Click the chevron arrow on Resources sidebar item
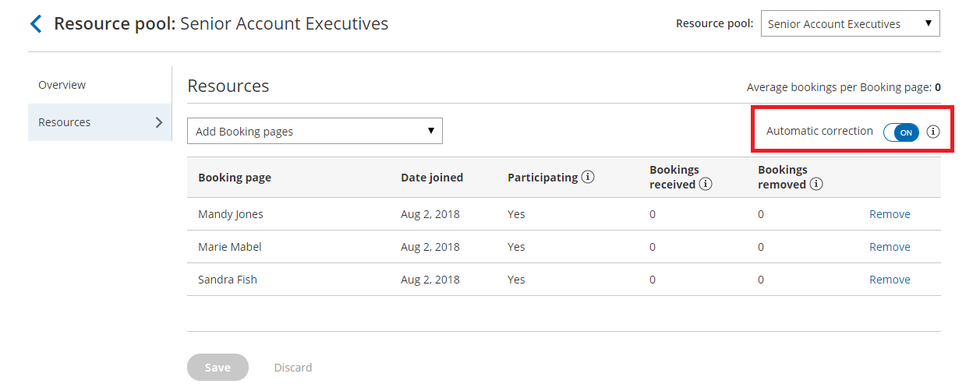The image size is (980, 391). pyautogui.click(x=159, y=122)
